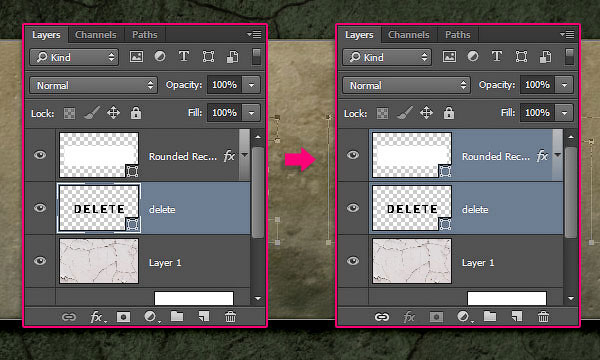Image resolution: width=600 pixels, height=360 pixels.
Task: Expand Rounded Rec layer effects in left panel
Action: [x=245, y=155]
